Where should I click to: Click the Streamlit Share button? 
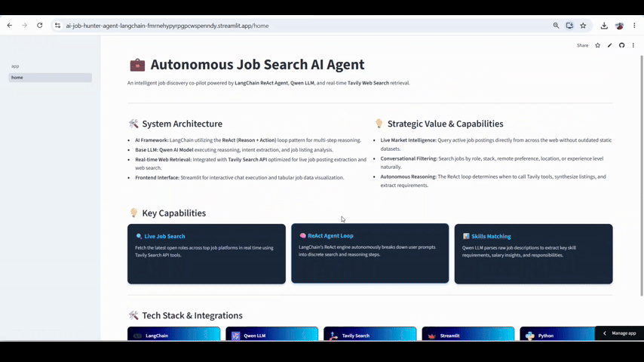point(582,45)
